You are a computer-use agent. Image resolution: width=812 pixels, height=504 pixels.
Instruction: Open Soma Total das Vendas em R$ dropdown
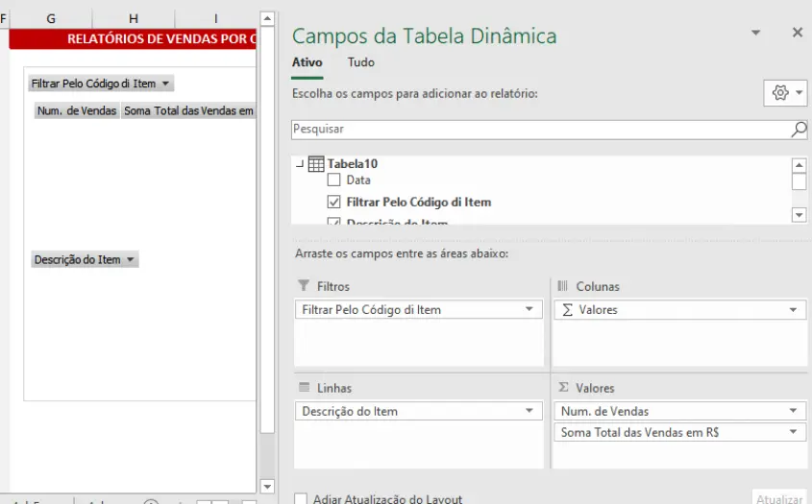(793, 432)
